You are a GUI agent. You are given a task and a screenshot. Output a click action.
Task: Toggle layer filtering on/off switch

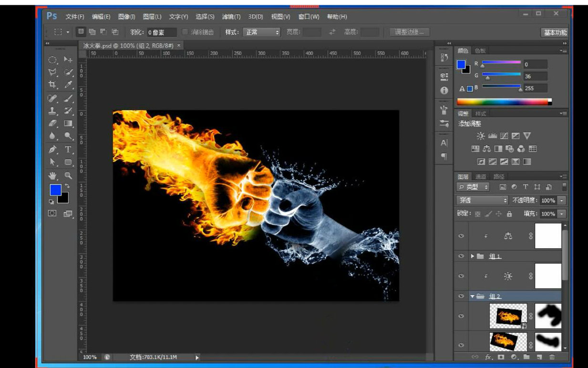pos(565,187)
